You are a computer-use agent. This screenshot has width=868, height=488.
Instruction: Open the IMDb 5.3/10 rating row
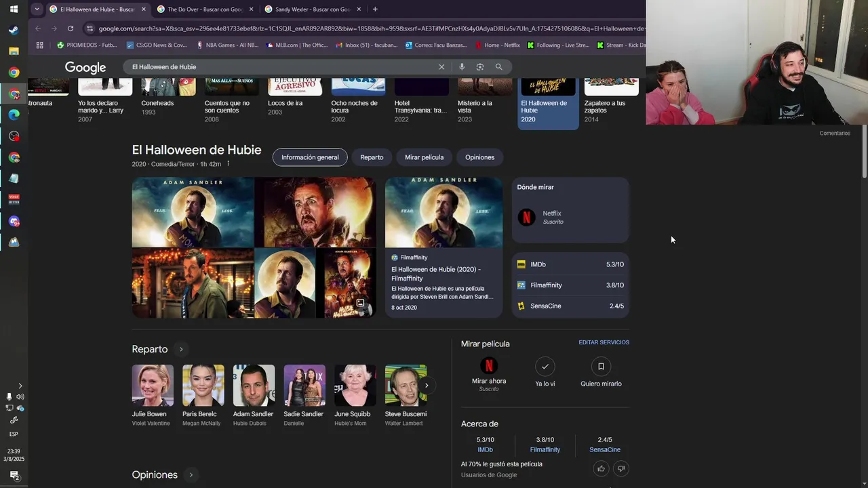(x=570, y=264)
